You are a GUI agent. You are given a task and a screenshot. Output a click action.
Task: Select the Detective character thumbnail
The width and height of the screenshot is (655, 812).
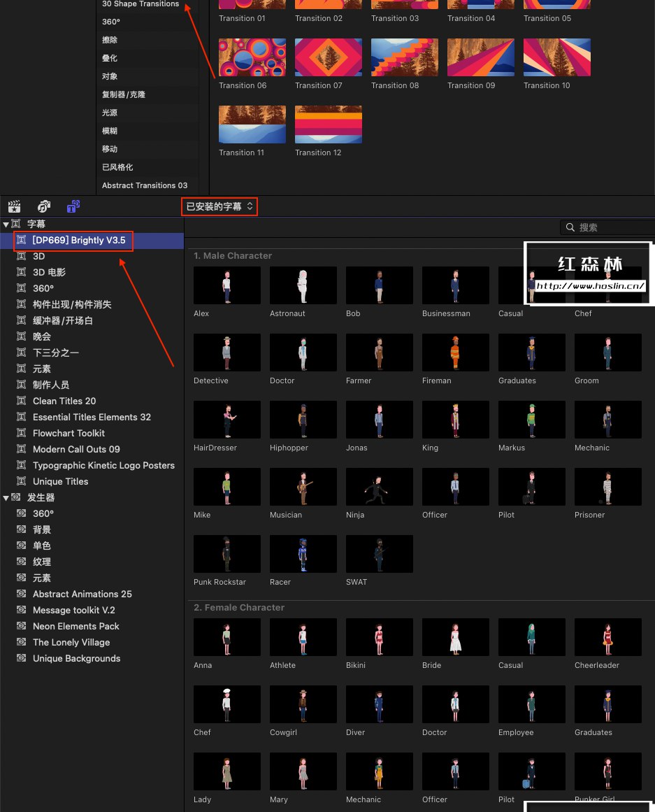226,352
